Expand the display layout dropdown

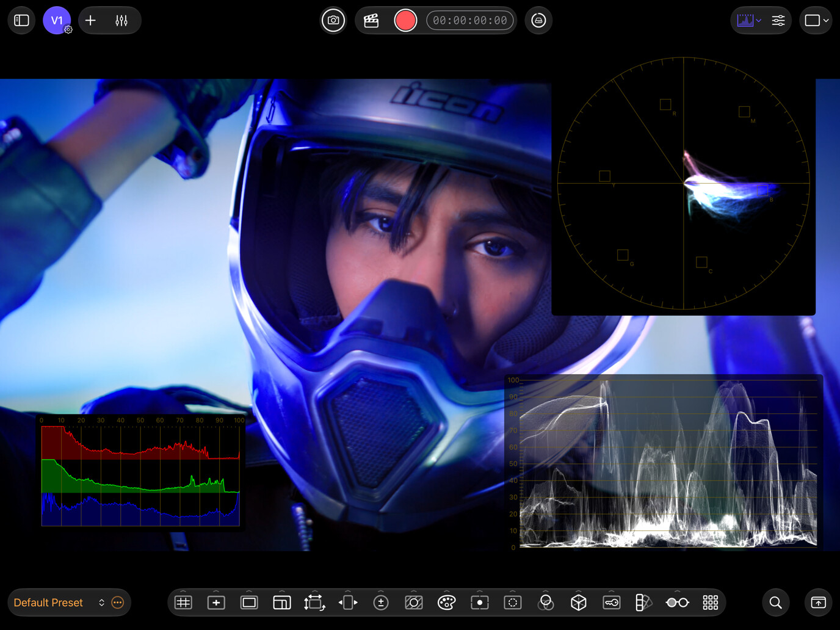816,20
